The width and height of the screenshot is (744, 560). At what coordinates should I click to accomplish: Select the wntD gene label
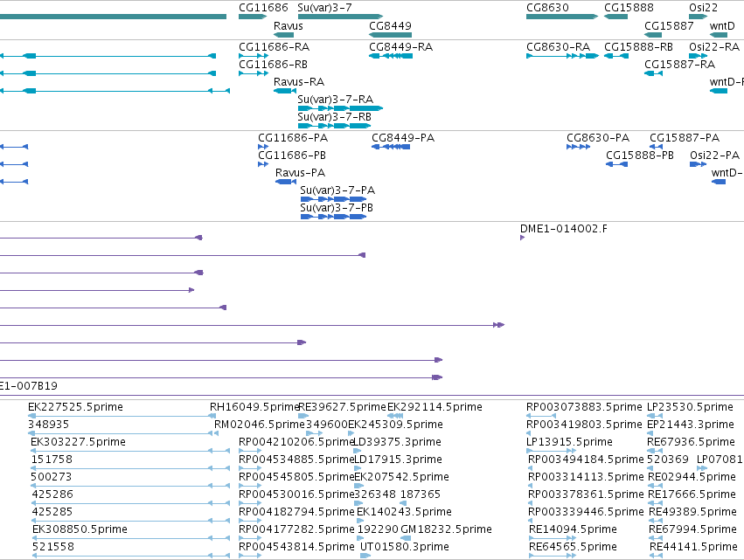[x=722, y=26]
